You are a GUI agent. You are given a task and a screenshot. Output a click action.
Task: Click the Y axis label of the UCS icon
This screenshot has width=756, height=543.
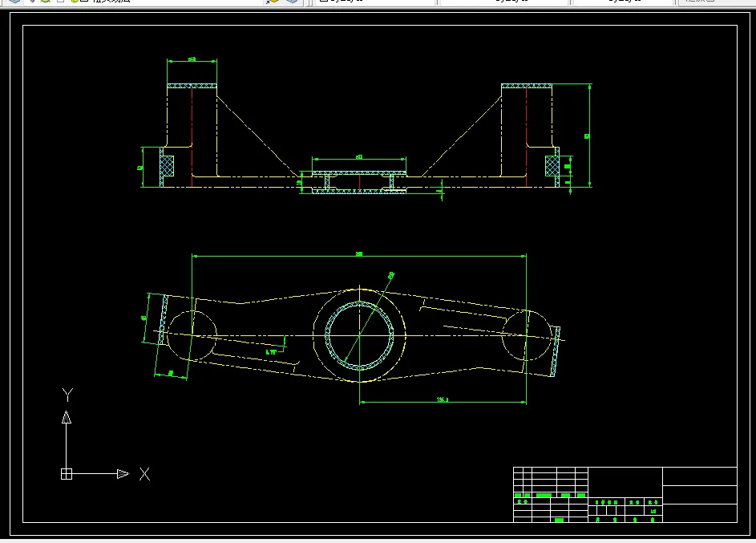coord(67,395)
